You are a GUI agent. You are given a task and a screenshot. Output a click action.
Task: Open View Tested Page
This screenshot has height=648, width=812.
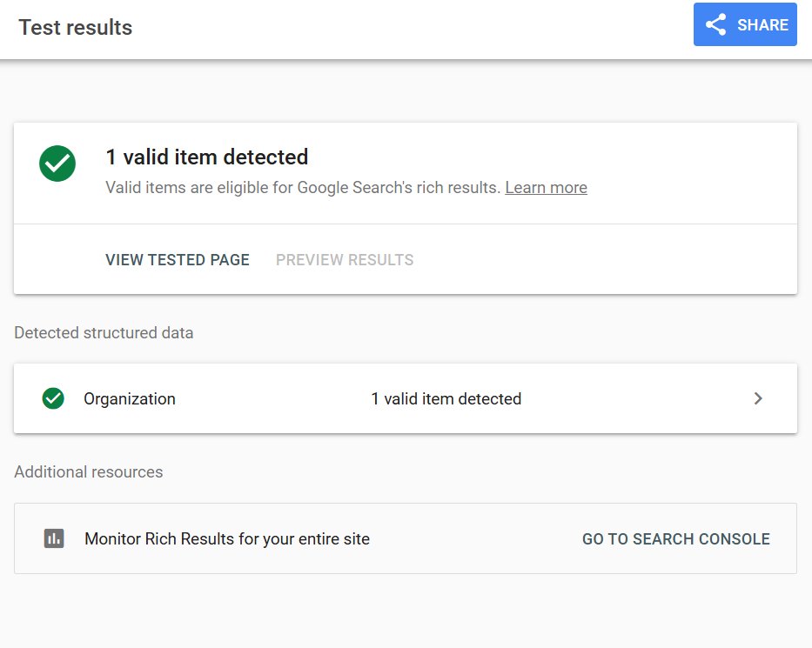[178, 260]
